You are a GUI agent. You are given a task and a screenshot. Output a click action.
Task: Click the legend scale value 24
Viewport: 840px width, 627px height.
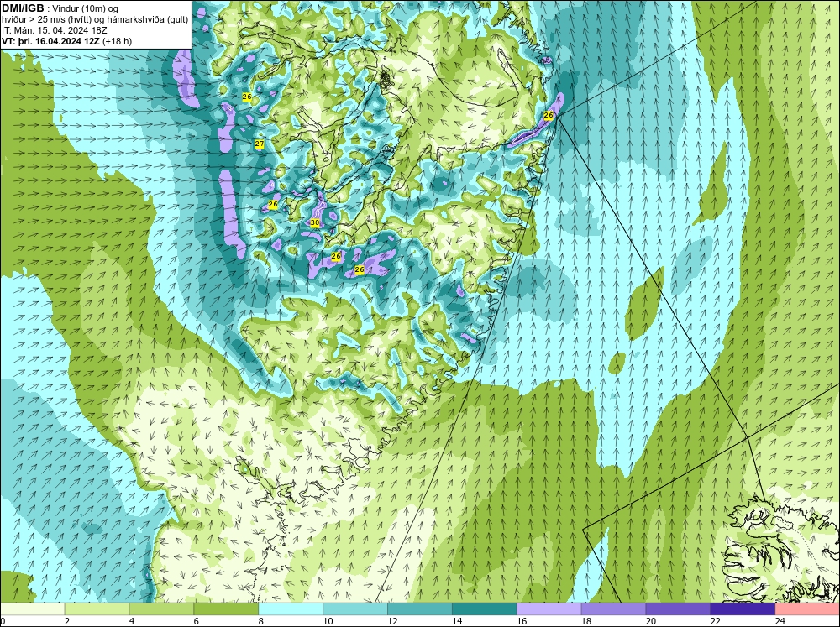pyautogui.click(x=780, y=621)
